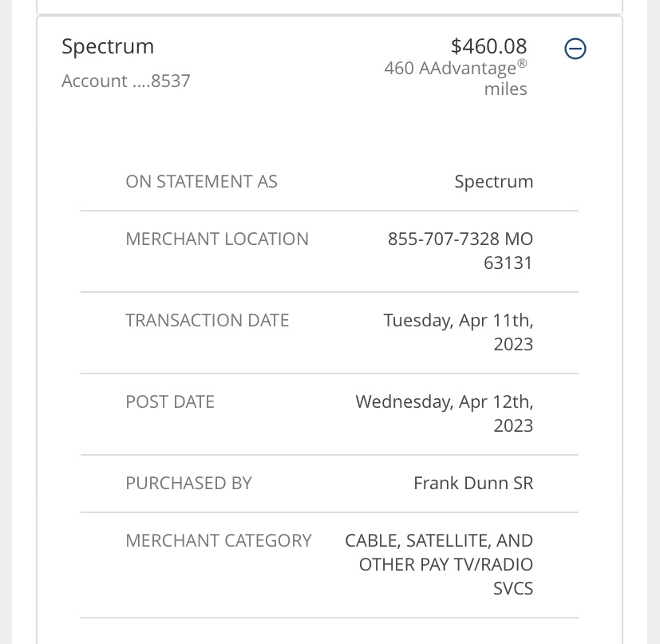Click the 855-707-7328 phone number
660x644 pixels.
point(442,239)
